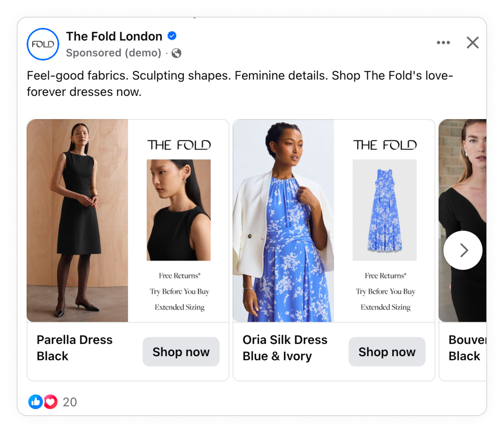Image resolution: width=504 pixels, height=433 pixels.
Task: Open The Fold London page name
Action: (114, 36)
